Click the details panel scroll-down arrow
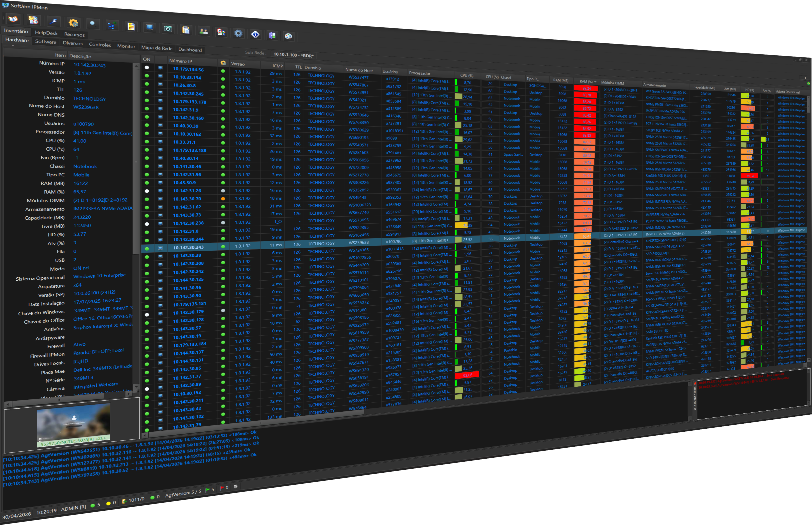The image size is (812, 525). click(136, 387)
